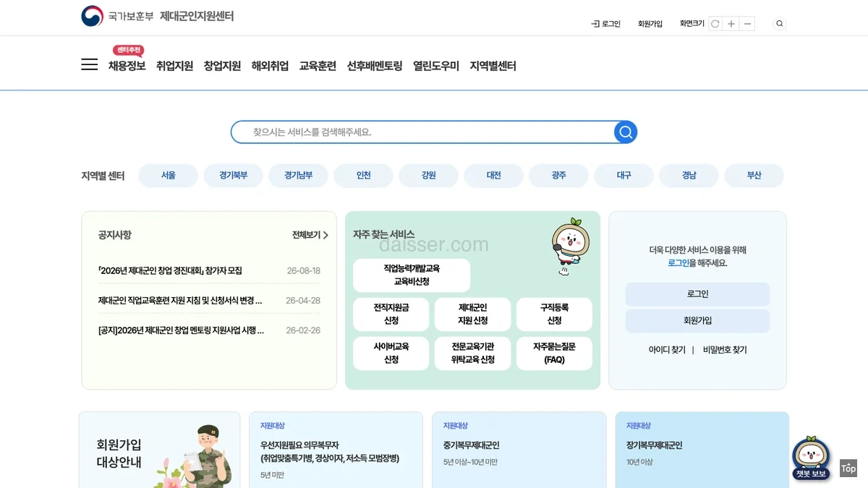Click 아이디 찾기 link
Screen dimensions: 868x488
click(667, 350)
